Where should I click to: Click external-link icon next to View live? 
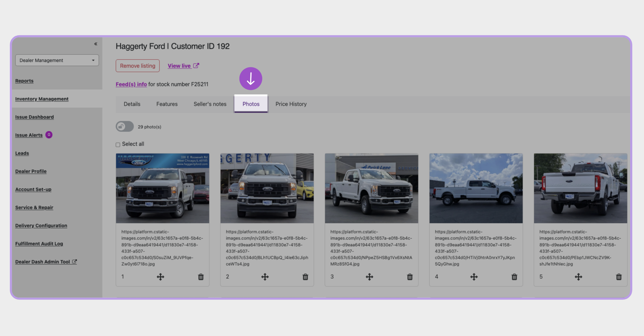pyautogui.click(x=196, y=66)
